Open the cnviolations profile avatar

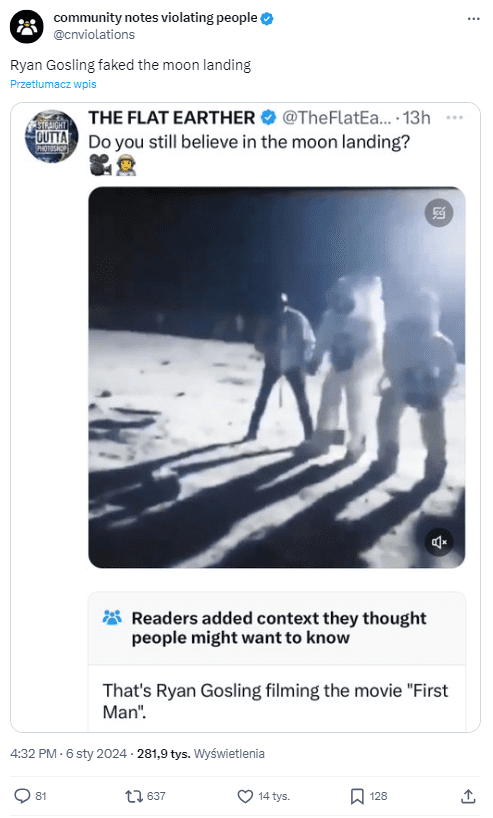27,27
